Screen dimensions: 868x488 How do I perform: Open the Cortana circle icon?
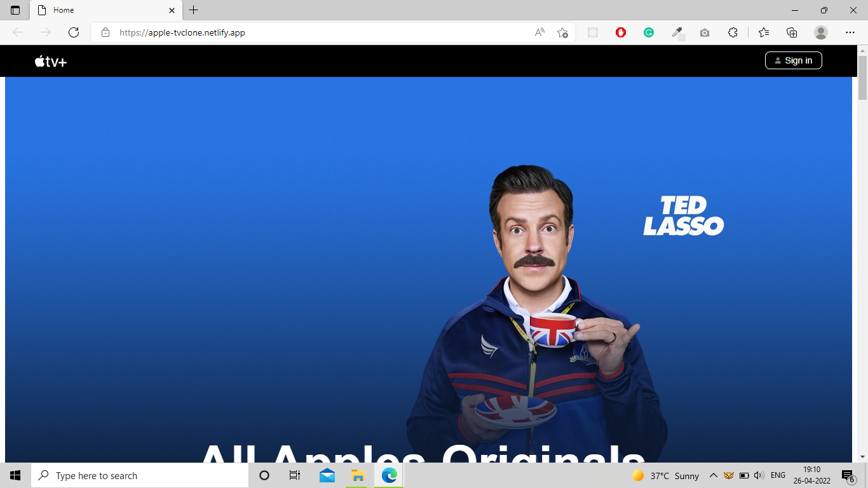[x=264, y=475]
